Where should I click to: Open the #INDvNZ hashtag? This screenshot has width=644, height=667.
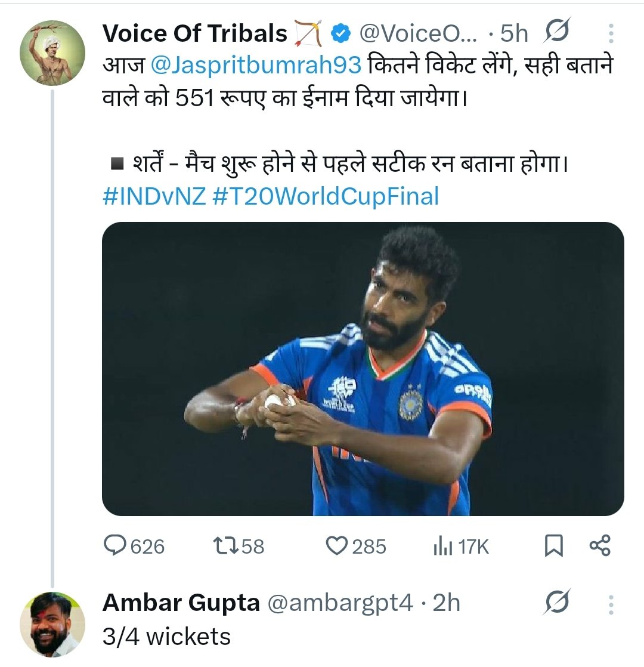[154, 196]
